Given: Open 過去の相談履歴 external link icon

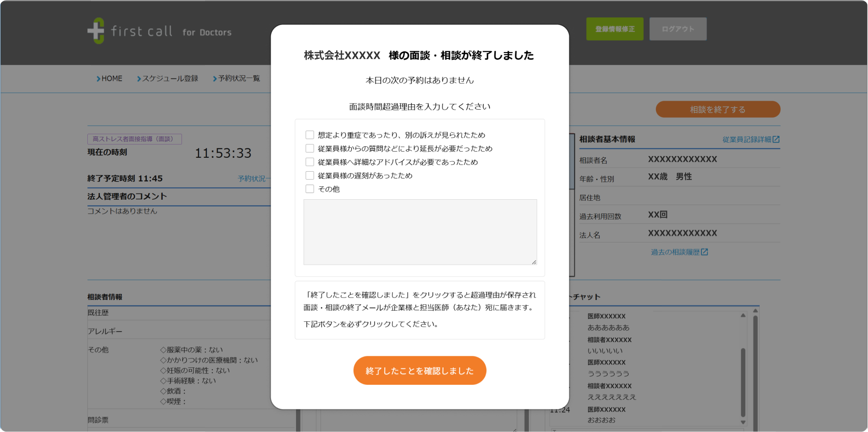Looking at the screenshot, I should point(705,251).
